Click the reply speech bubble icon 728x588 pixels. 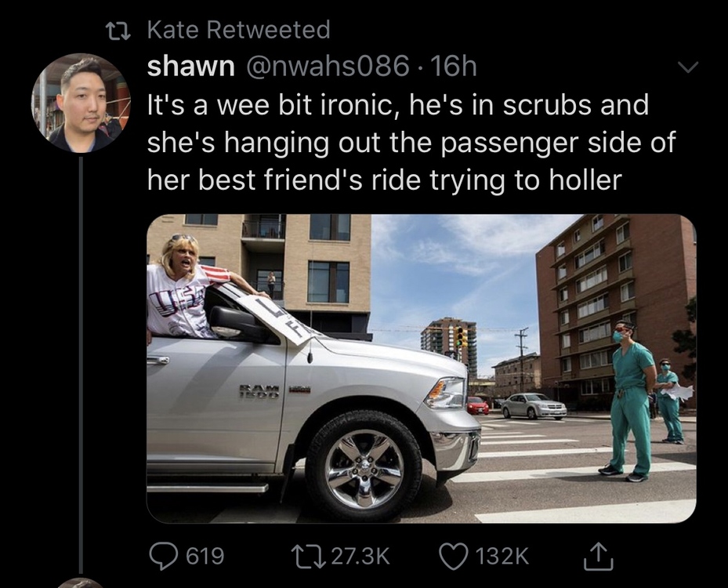pyautogui.click(x=164, y=556)
